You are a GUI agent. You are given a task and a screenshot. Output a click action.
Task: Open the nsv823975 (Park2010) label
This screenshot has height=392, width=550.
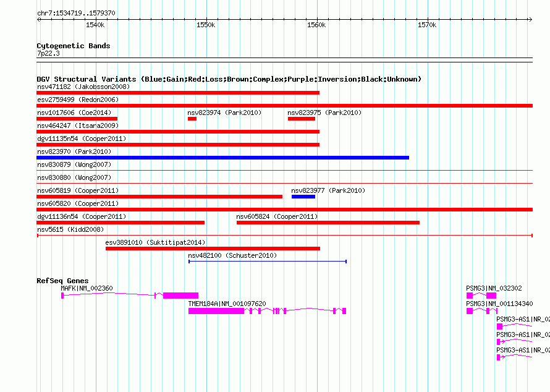pos(324,113)
